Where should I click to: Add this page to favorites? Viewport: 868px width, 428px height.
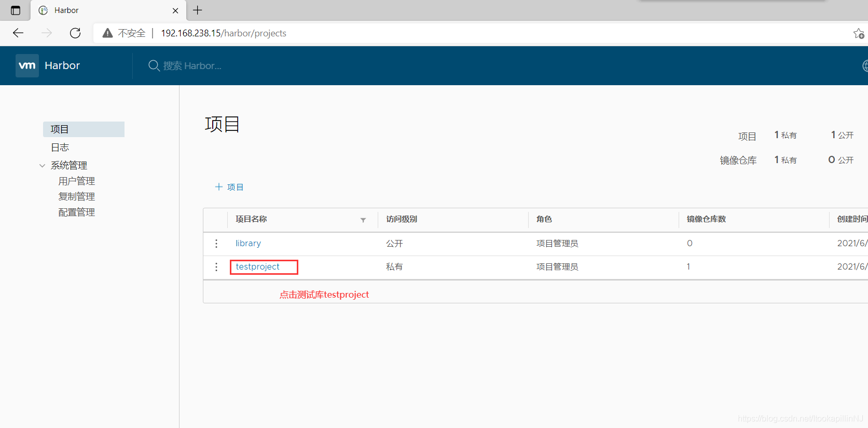click(x=859, y=33)
